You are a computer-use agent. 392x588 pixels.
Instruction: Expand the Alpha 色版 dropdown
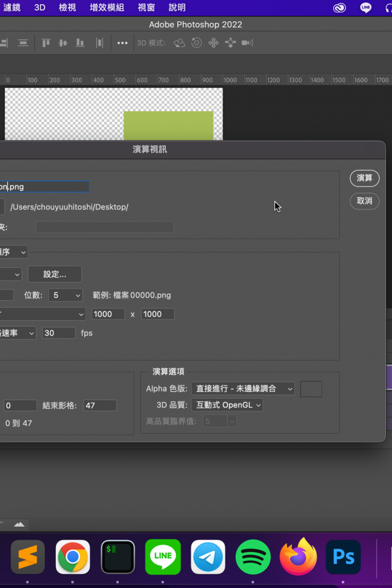point(243,388)
